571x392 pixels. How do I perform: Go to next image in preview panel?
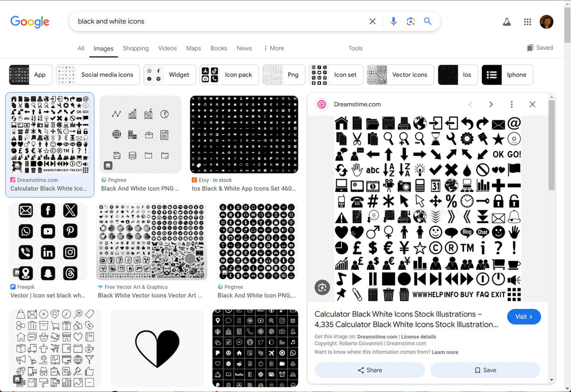491,105
